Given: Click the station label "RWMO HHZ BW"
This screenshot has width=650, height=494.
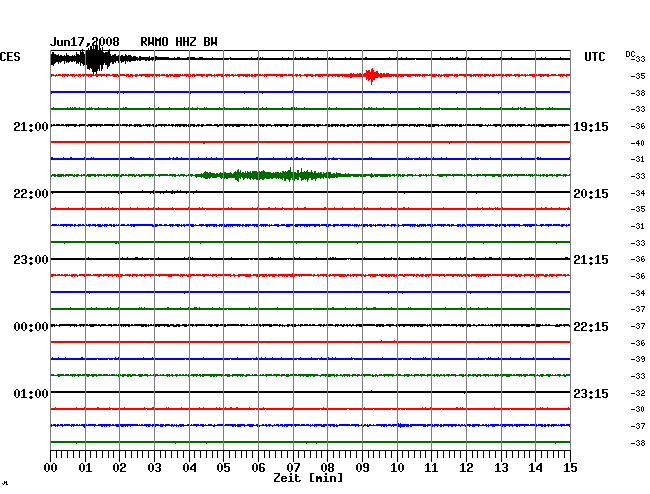Looking at the screenshot, I should coord(179,42).
